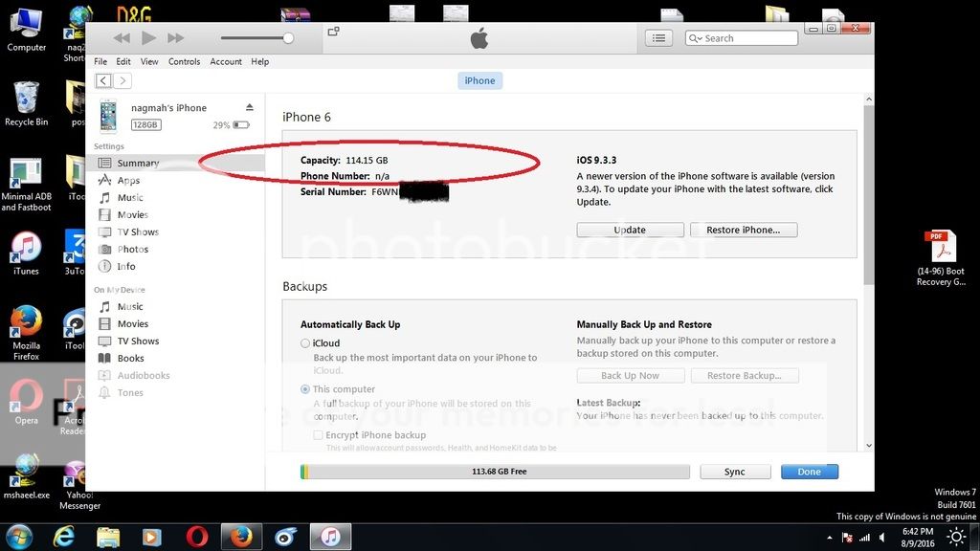Screen dimensions: 980x551
Task: Skip to next track with fast-forward icon
Action: 175,38
